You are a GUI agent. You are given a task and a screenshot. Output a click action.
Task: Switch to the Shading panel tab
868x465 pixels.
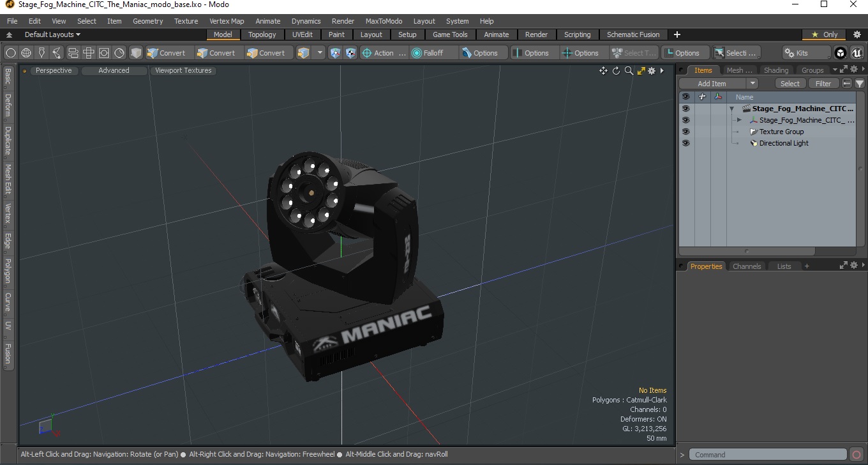[x=776, y=70]
